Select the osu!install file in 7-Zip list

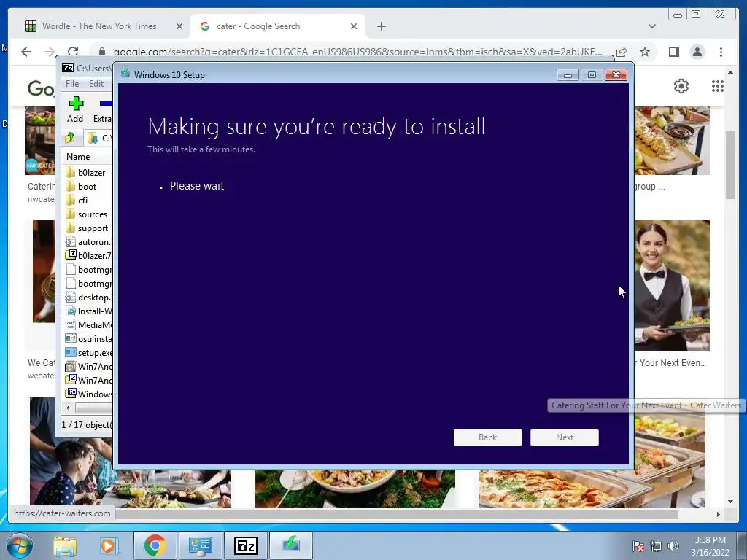tap(88, 338)
